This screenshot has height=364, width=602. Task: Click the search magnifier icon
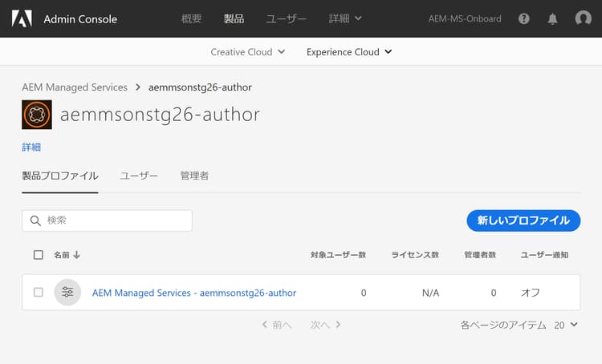35,220
